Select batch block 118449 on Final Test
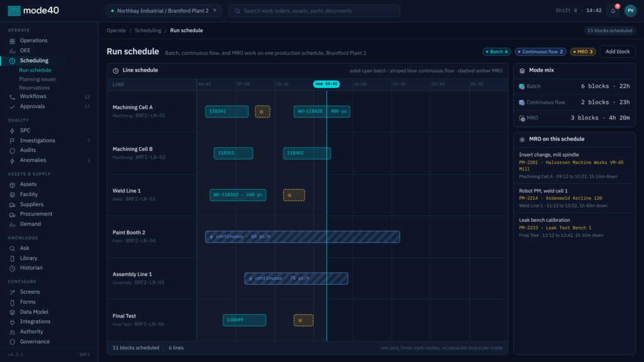 [x=245, y=320]
